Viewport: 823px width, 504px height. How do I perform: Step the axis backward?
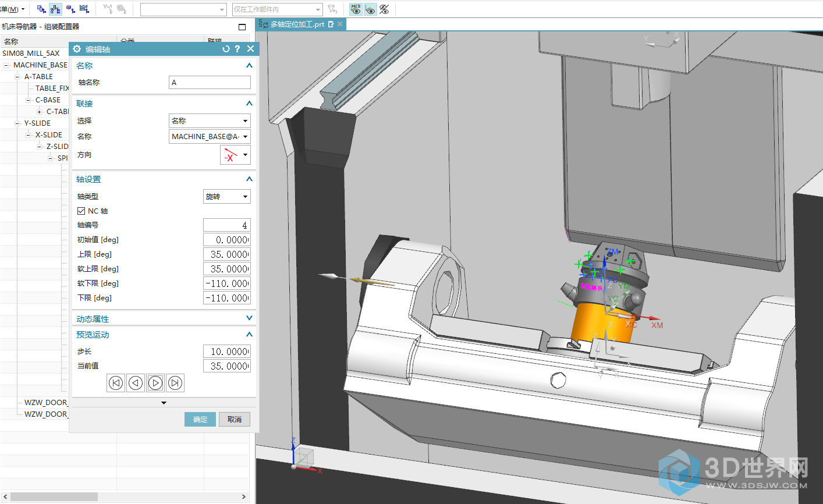tap(136, 383)
